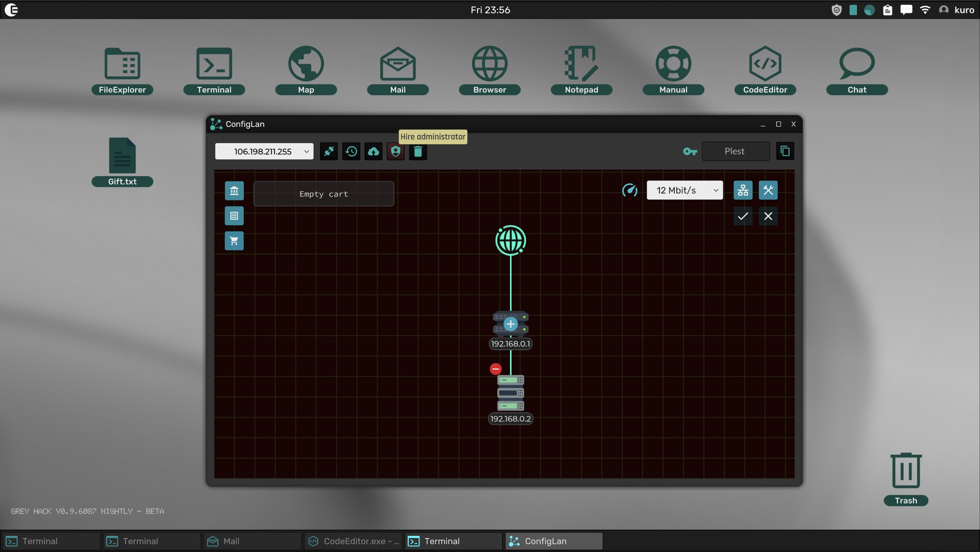The width and height of the screenshot is (980, 552).
Task: Open the shopping cart icon in sidebar
Action: [234, 241]
